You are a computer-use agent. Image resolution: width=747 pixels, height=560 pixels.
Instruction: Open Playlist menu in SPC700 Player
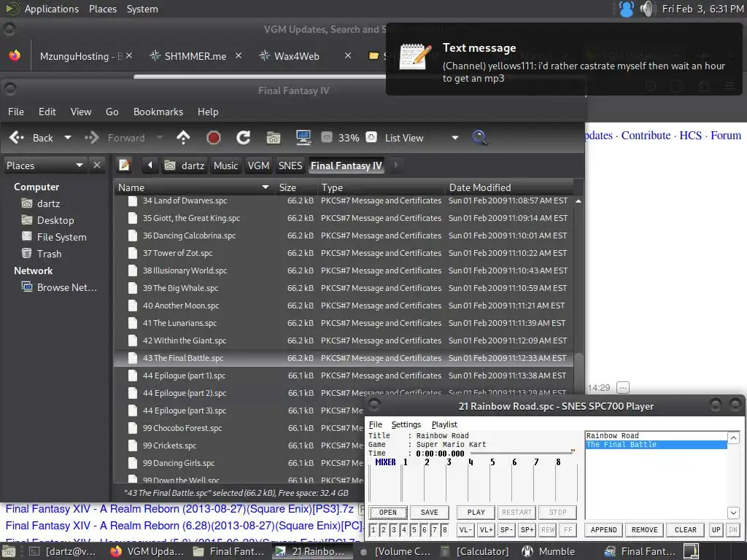[x=444, y=424]
